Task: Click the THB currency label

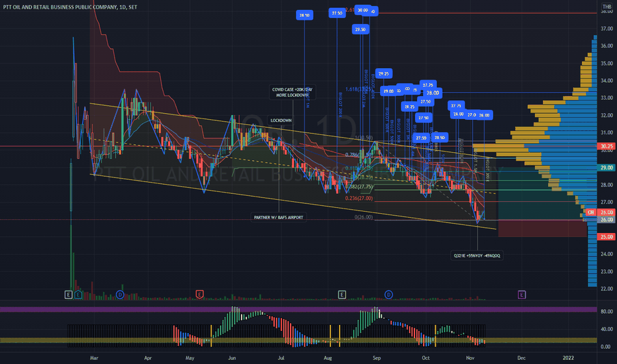Action: coord(607,7)
